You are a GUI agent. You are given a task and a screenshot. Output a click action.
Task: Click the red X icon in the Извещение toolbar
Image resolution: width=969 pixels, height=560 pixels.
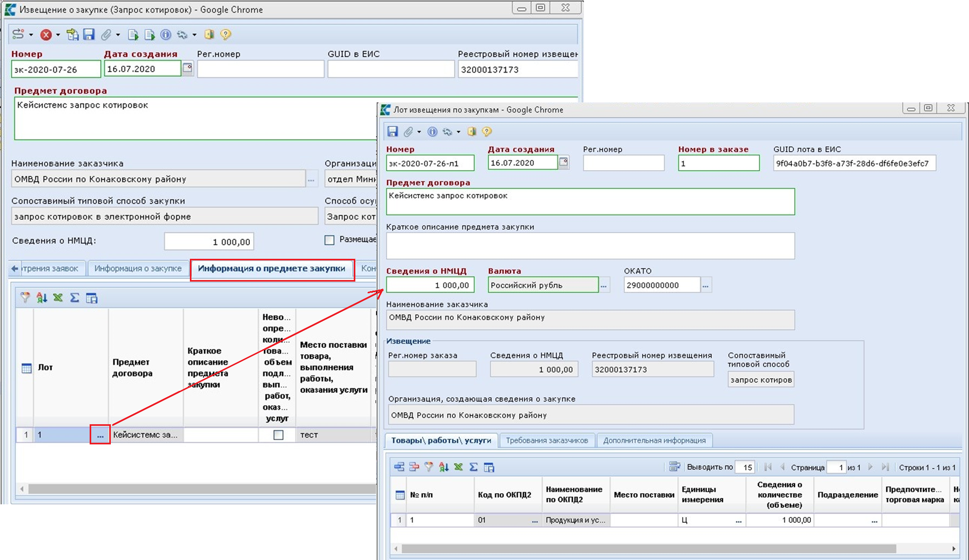(x=46, y=34)
